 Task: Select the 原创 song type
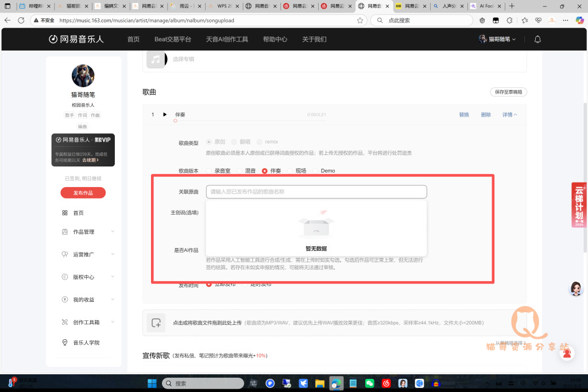[209, 142]
